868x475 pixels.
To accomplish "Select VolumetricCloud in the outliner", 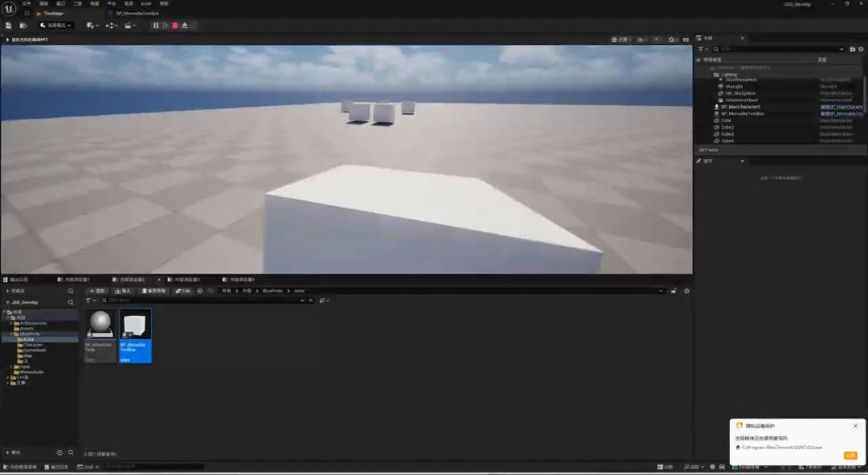I will coord(742,100).
